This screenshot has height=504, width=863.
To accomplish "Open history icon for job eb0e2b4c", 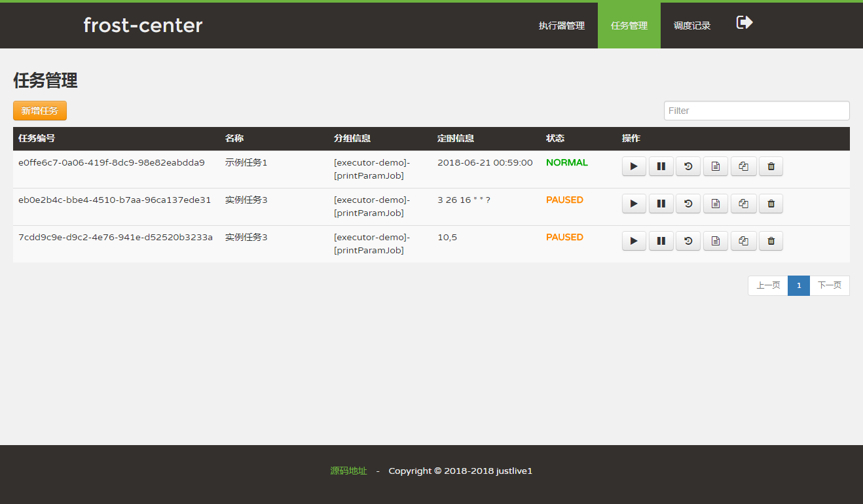I will click(688, 204).
